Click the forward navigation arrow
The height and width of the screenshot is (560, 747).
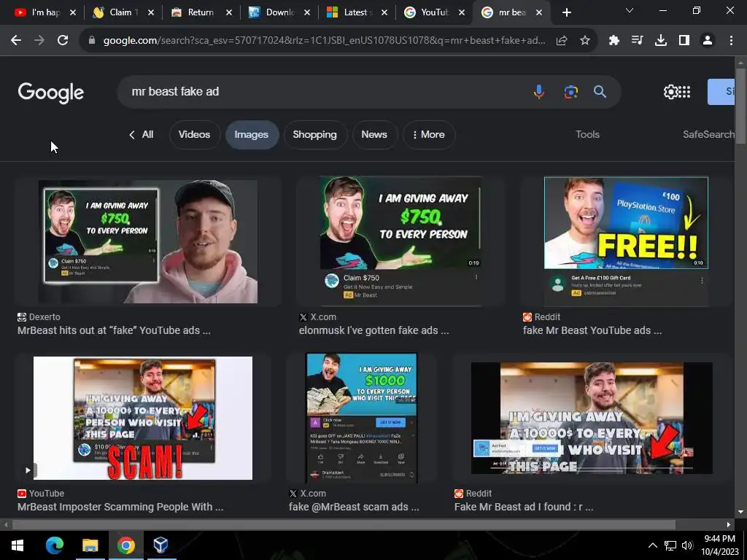click(x=39, y=41)
